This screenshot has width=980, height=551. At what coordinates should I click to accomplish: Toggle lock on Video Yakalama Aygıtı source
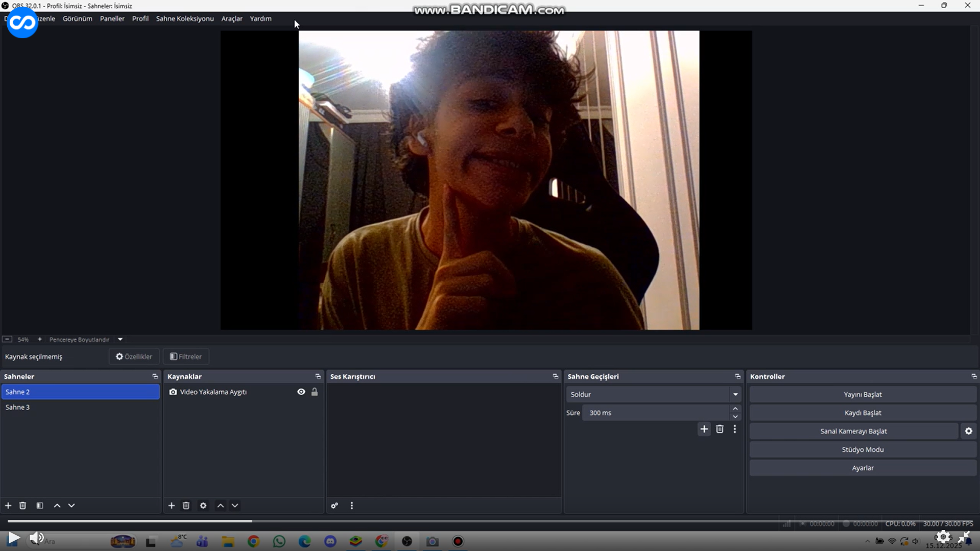(x=315, y=392)
